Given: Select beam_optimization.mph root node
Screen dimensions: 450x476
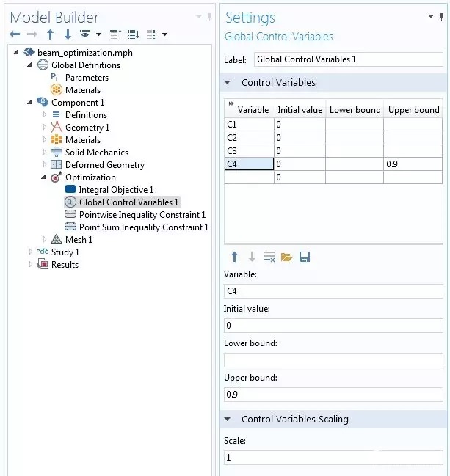Looking at the screenshot, I should [x=84, y=53].
